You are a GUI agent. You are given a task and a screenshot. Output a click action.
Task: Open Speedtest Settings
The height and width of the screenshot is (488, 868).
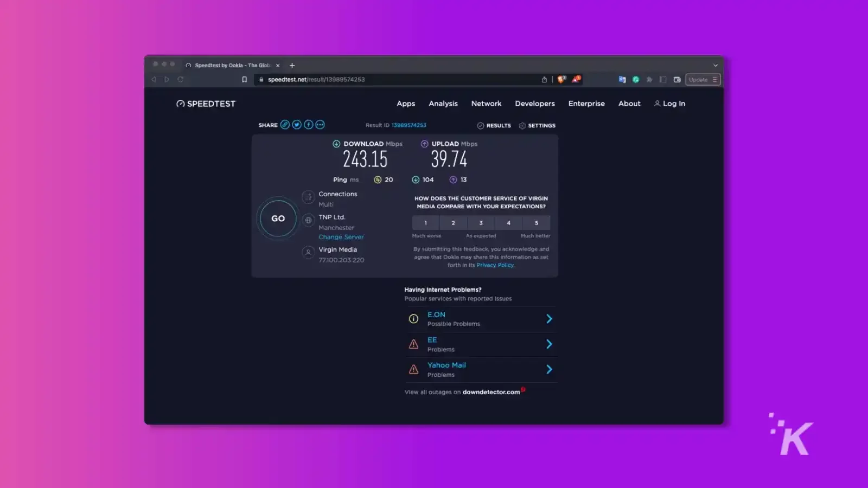[x=537, y=125]
